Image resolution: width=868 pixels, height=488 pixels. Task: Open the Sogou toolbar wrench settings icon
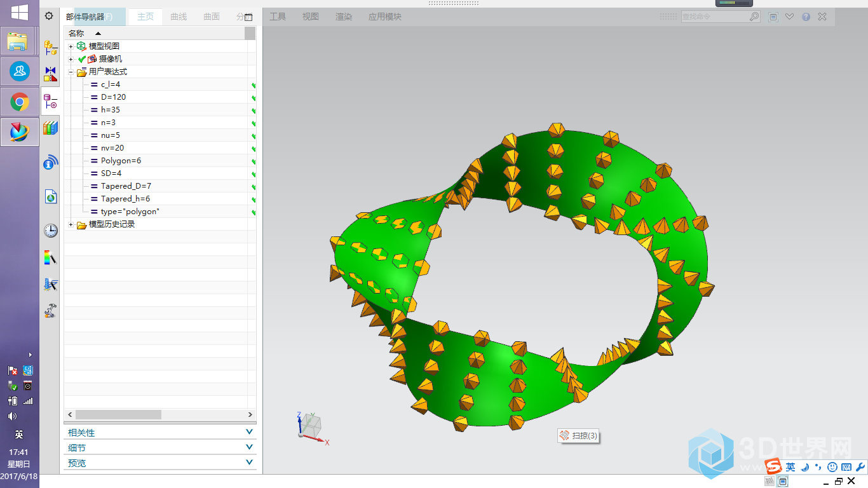860,467
